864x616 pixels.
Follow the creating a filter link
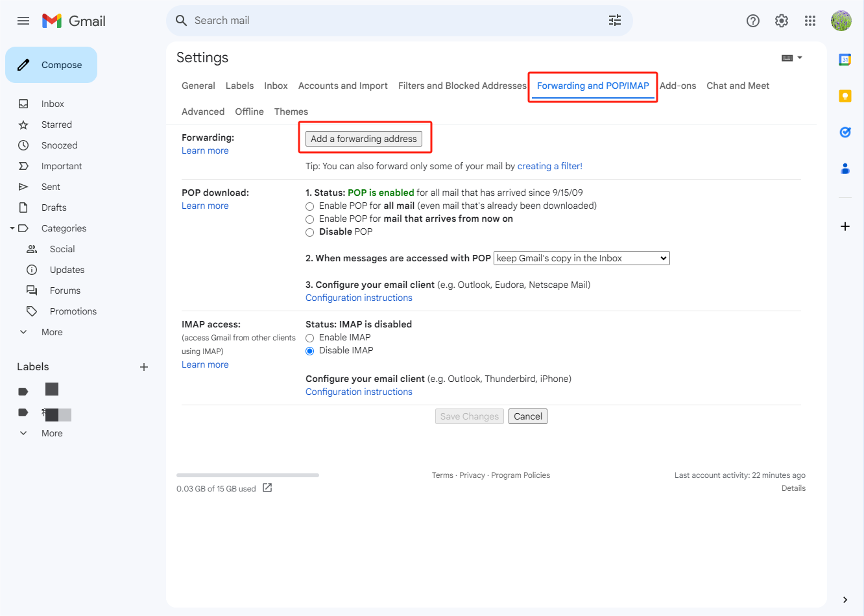pyautogui.click(x=549, y=166)
